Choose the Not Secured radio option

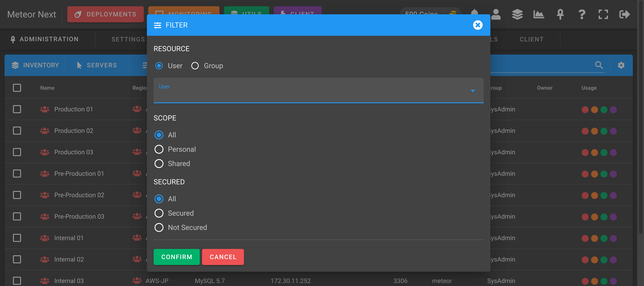[x=159, y=227]
